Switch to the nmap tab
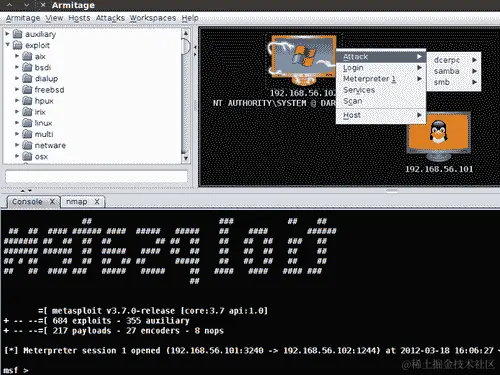The image size is (500, 375). (77, 202)
